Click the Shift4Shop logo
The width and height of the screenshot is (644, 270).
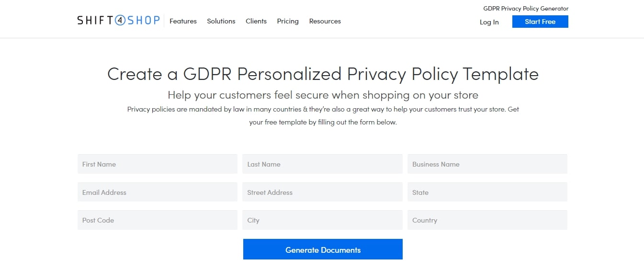118,21
